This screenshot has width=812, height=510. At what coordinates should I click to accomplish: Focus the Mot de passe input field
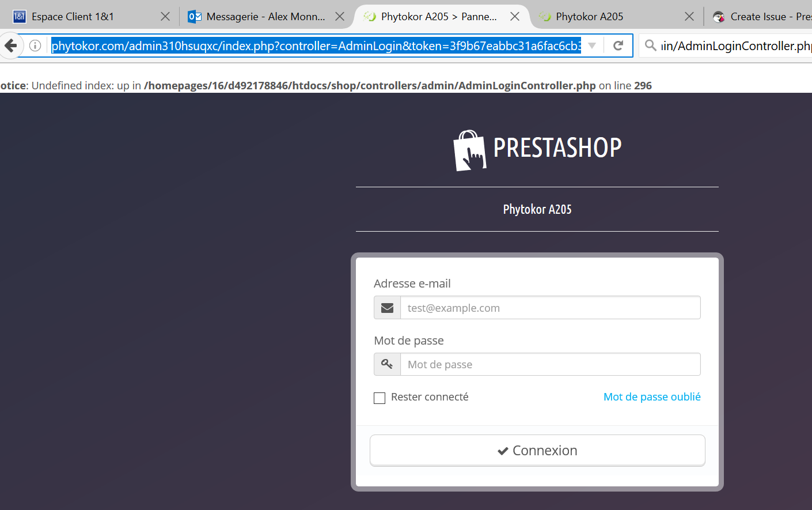pyautogui.click(x=551, y=364)
